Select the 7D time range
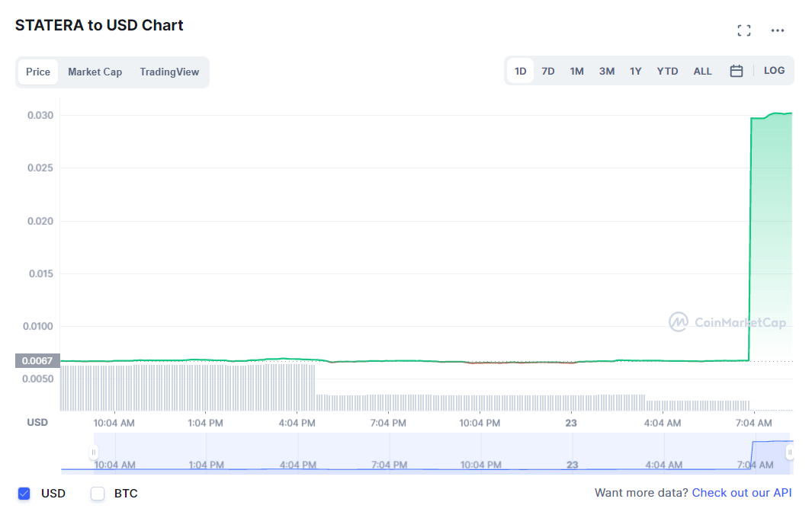The width and height of the screenshot is (812, 518). [548, 72]
